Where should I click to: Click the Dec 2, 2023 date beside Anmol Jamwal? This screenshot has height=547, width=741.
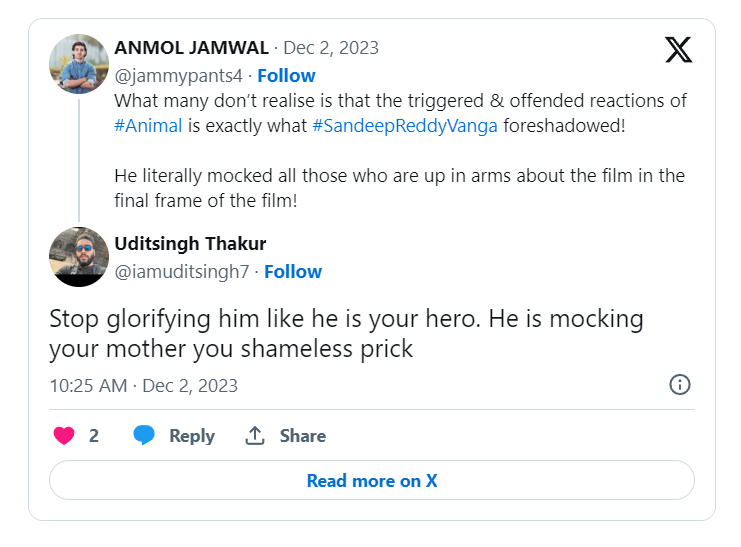coord(331,48)
